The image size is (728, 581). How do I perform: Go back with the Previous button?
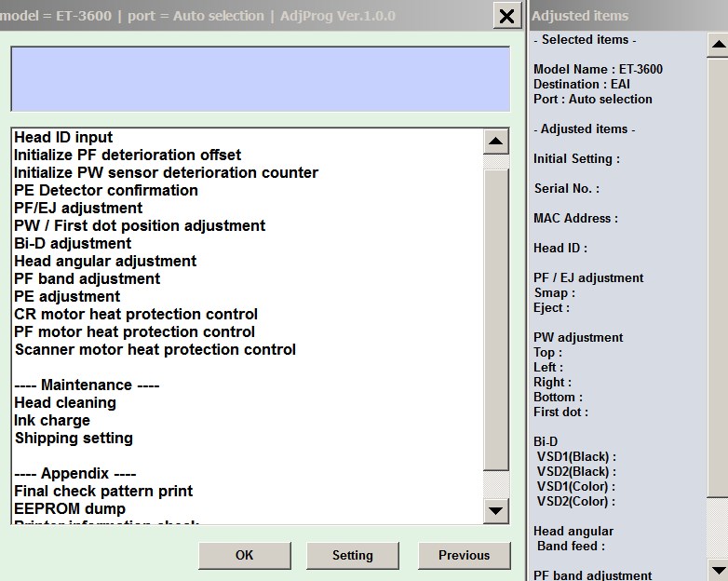click(x=464, y=555)
